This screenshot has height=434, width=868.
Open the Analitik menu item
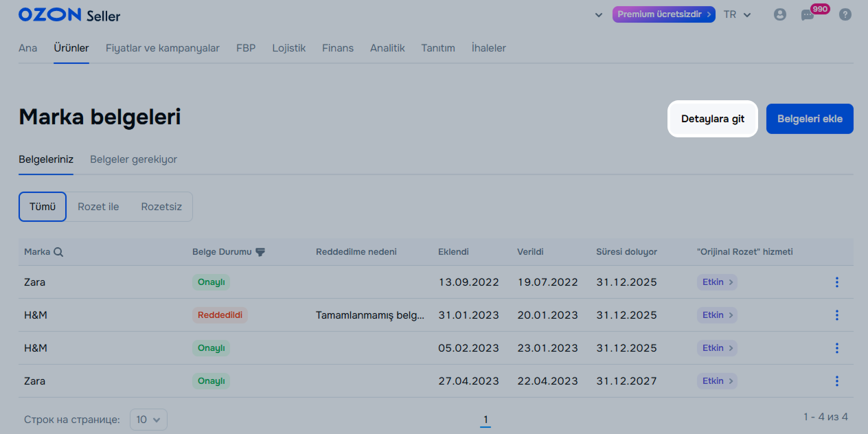pos(387,48)
